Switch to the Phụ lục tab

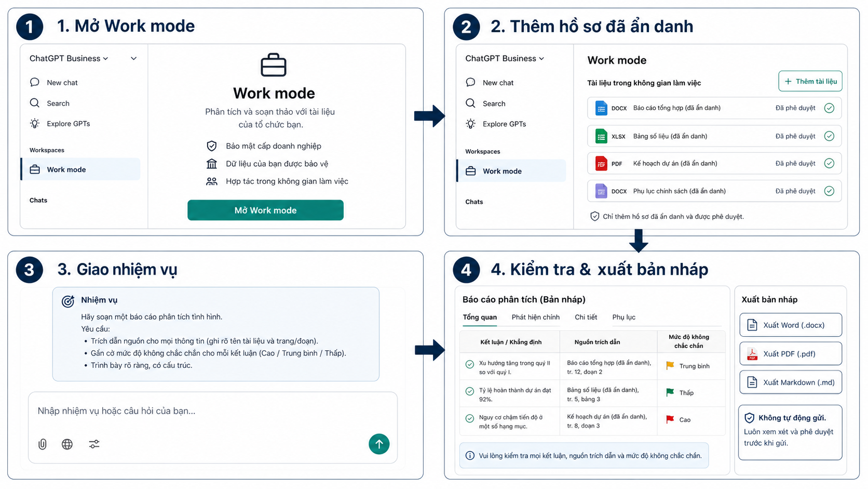click(623, 317)
